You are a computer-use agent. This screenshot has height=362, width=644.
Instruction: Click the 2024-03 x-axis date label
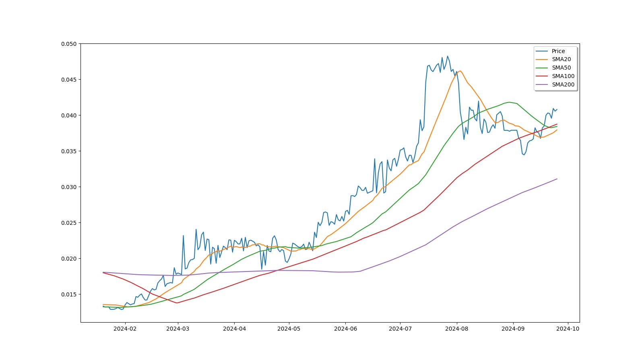pyautogui.click(x=178, y=329)
